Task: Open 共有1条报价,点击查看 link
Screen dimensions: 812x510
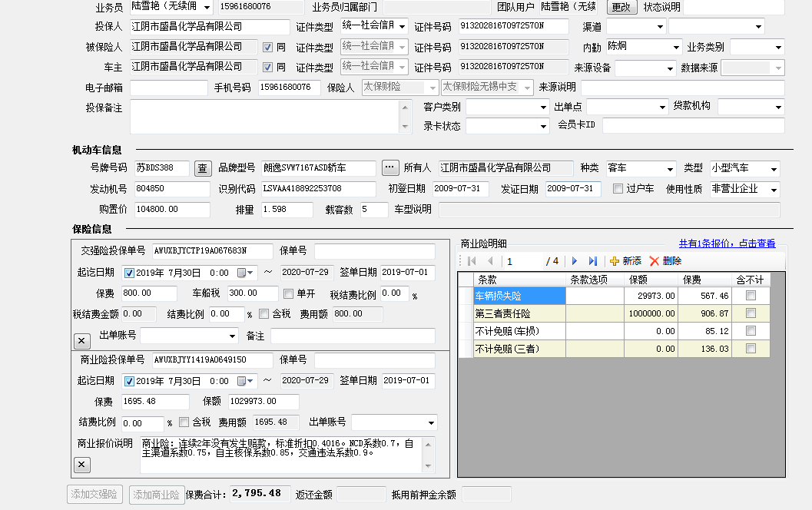Action: tap(727, 243)
